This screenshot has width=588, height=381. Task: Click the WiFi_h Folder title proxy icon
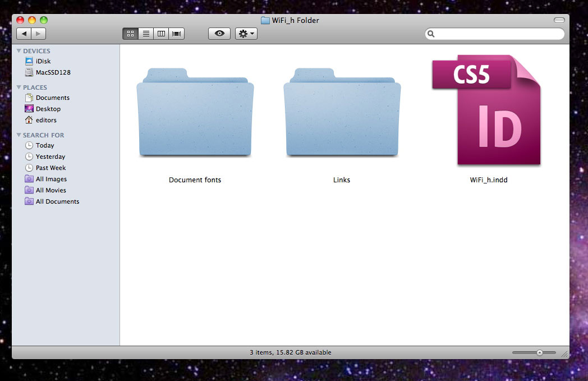(x=265, y=20)
